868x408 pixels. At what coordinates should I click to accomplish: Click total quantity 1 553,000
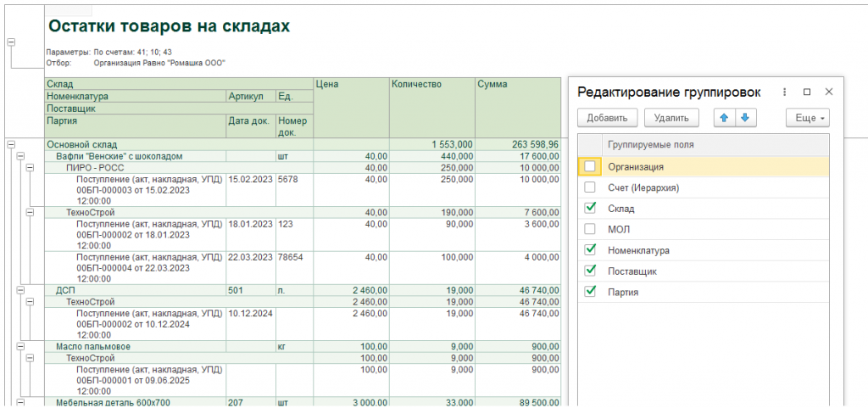click(453, 144)
